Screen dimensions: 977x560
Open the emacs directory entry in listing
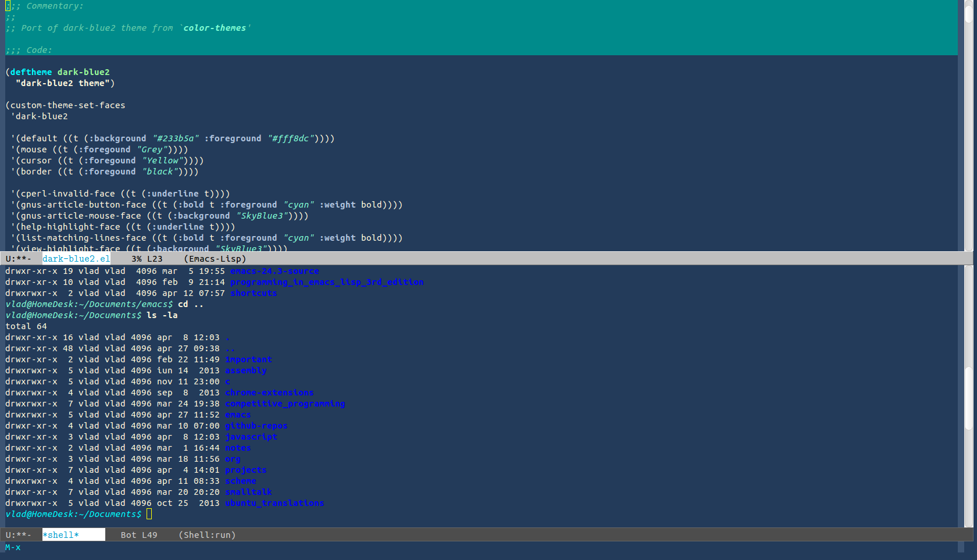click(238, 415)
